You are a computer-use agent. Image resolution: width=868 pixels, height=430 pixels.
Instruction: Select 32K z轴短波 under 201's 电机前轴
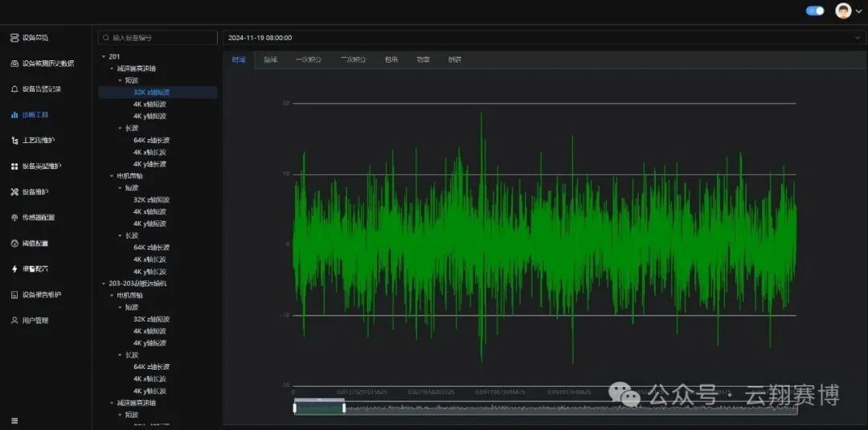[151, 200]
